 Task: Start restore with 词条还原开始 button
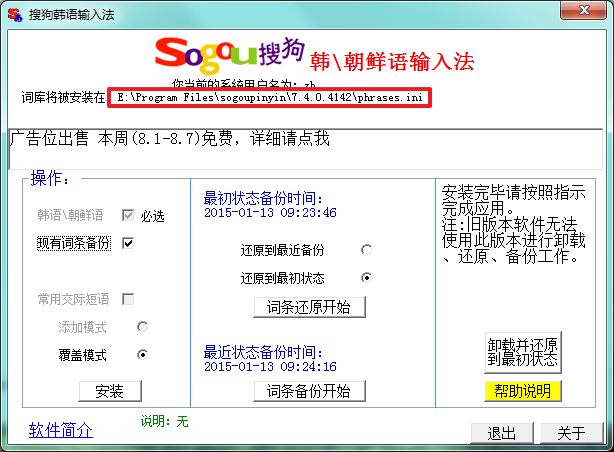(309, 307)
